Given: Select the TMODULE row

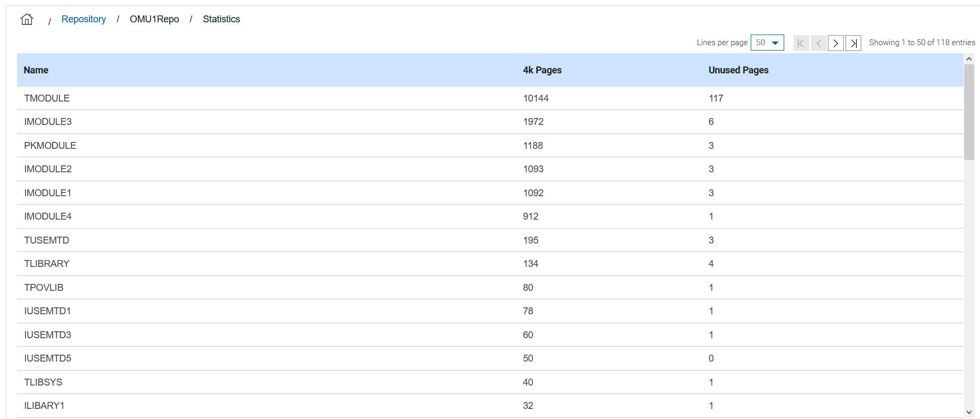Looking at the screenshot, I should [x=47, y=98].
